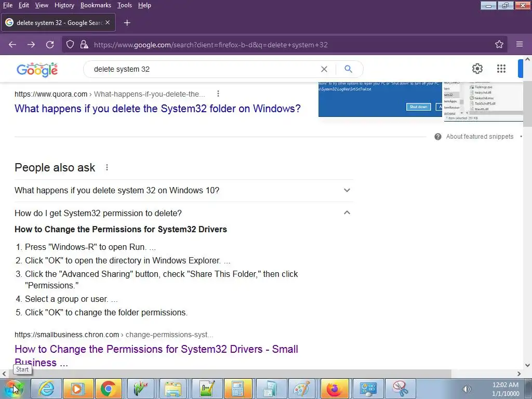Reload the Google search page
Viewport: 532px width, 399px height.
pos(50,45)
